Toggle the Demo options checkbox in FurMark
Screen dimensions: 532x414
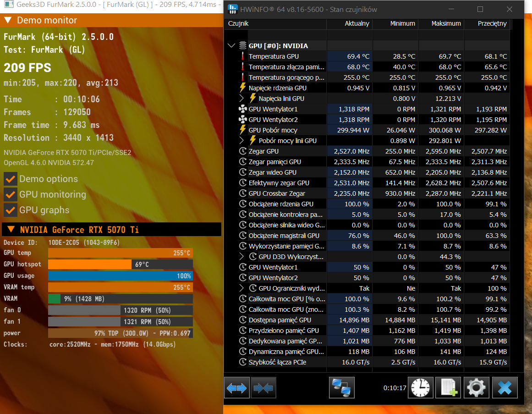click(11, 179)
